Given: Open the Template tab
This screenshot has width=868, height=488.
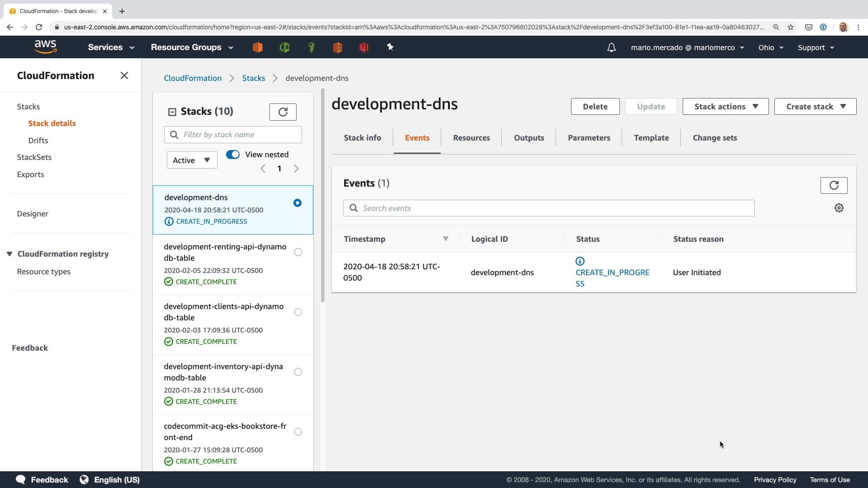Looking at the screenshot, I should click(651, 138).
